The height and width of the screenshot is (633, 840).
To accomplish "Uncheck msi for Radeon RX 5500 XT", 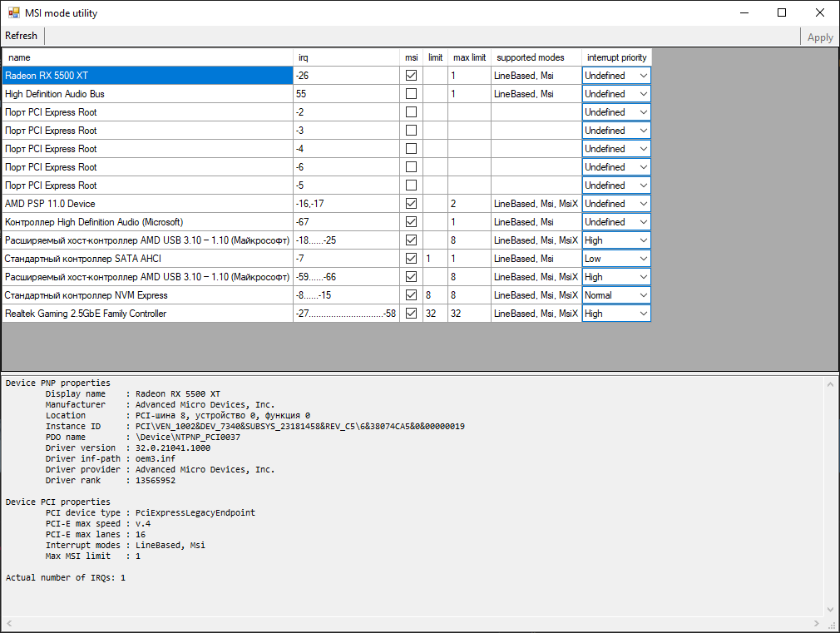I will point(411,76).
